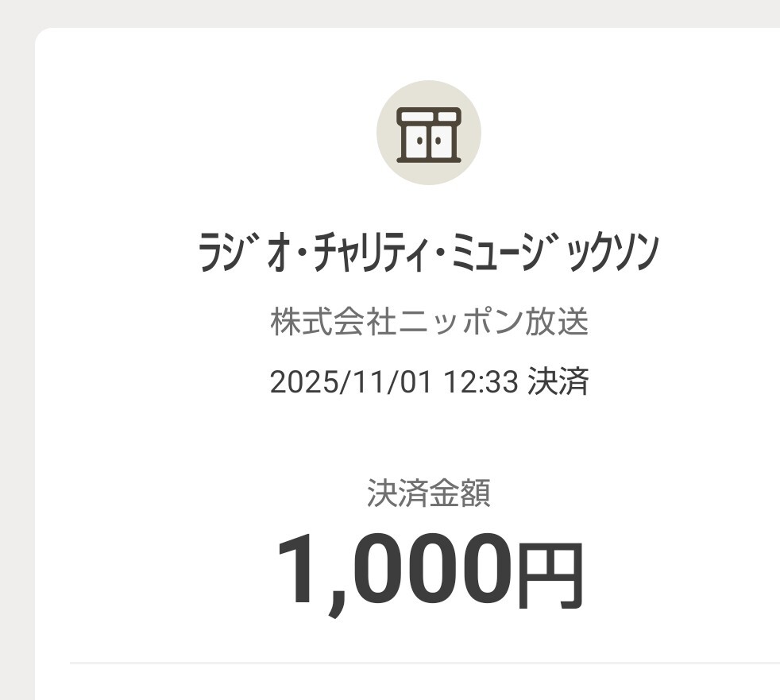This screenshot has width=780, height=700.
Task: Tap ニッポン放送 in the company line
Action: click(x=492, y=323)
